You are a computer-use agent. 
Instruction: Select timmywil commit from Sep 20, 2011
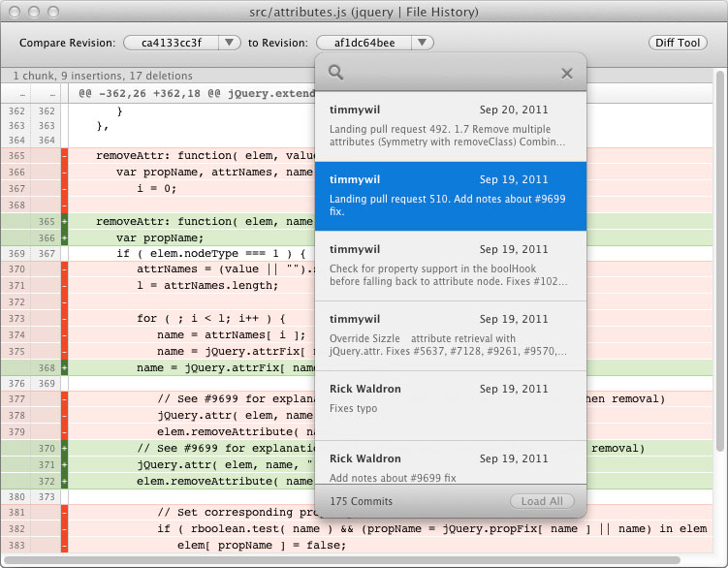(x=451, y=126)
